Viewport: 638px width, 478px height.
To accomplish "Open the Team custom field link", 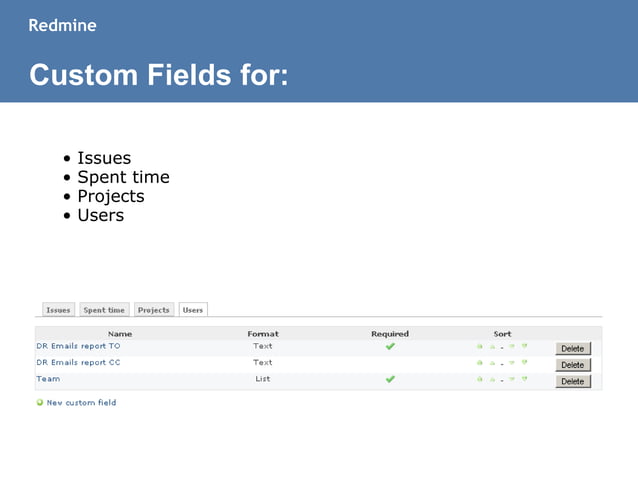I will pos(48,379).
